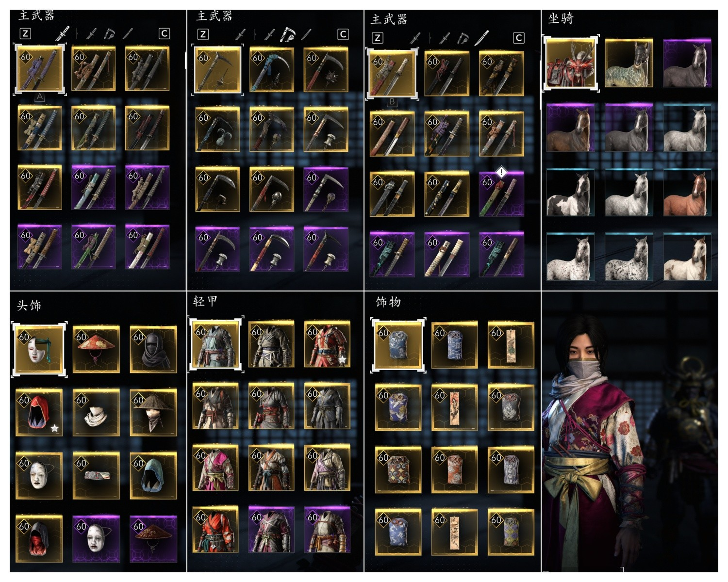Choose the red conical straw hat

point(96,349)
